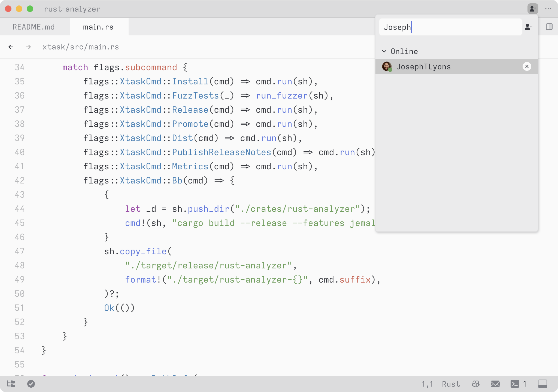Toggle the project panel icon in the status bar
Image resolution: width=558 pixels, height=392 pixels.
pos(11,384)
